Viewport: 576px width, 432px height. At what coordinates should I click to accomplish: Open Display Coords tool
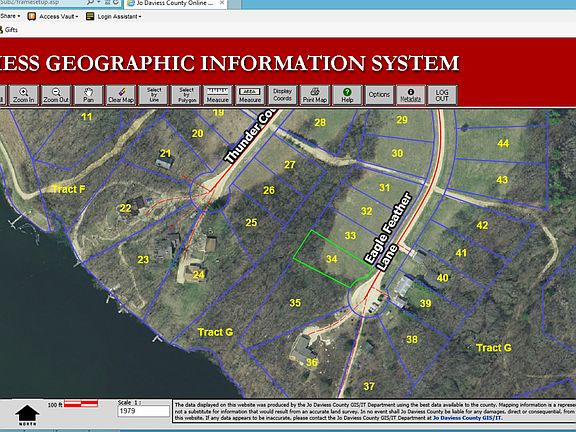pyautogui.click(x=282, y=95)
